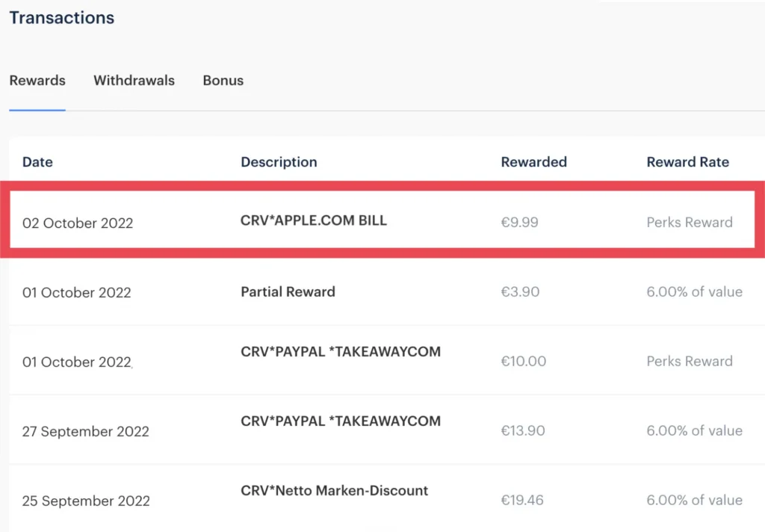The height and width of the screenshot is (532, 765).
Task: Click the 02 October 2022 date
Action: (x=78, y=223)
